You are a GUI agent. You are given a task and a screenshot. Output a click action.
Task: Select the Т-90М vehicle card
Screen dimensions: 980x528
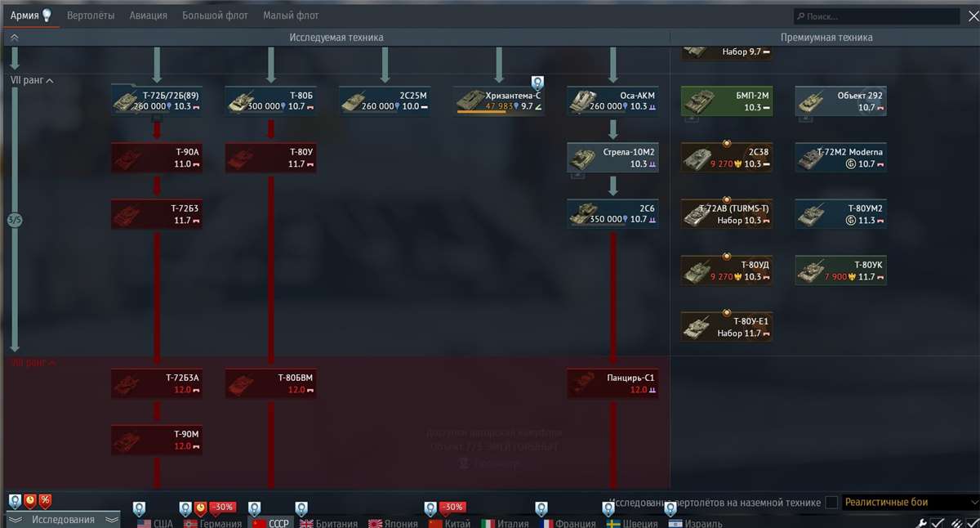click(x=157, y=440)
